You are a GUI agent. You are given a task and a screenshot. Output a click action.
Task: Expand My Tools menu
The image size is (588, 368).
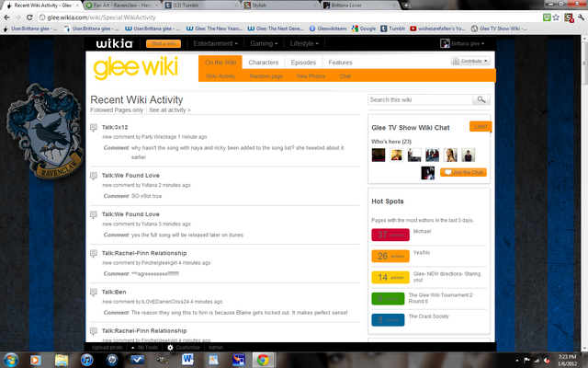click(x=144, y=348)
